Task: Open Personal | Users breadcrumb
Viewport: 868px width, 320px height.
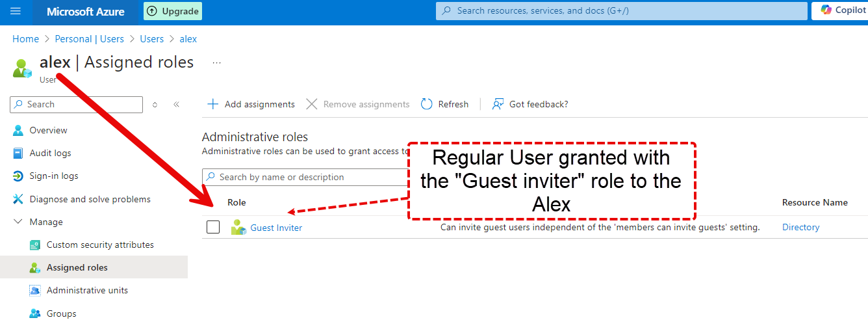Action: click(x=89, y=39)
